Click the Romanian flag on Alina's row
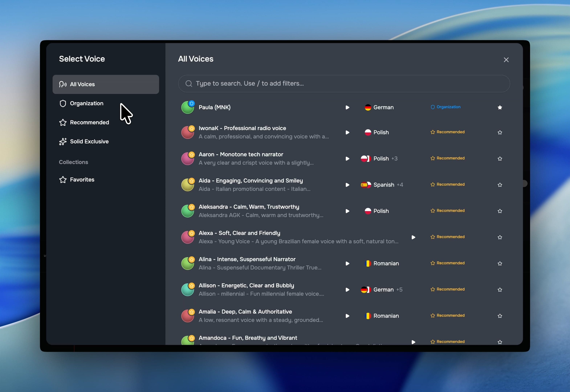The image size is (570, 392). (368, 264)
